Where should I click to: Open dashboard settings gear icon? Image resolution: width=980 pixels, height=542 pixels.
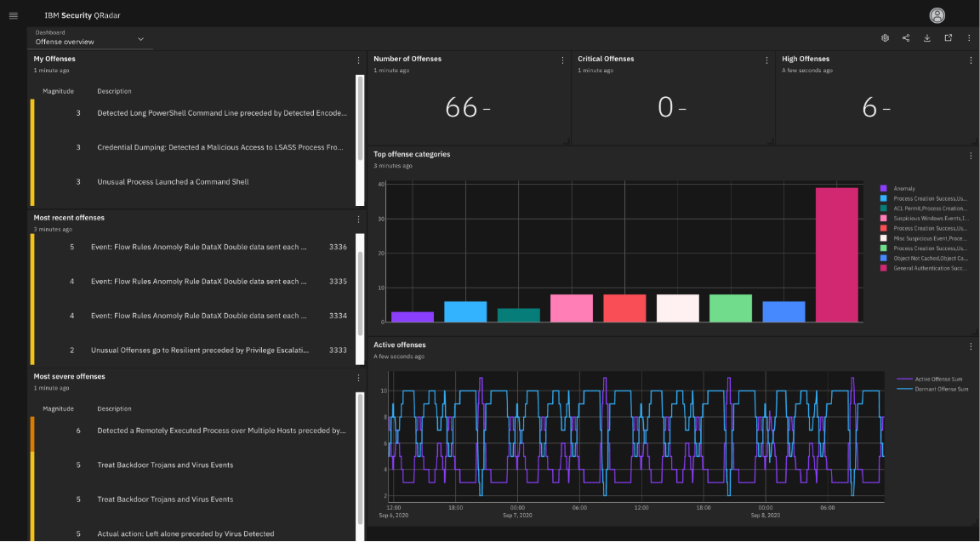(885, 38)
